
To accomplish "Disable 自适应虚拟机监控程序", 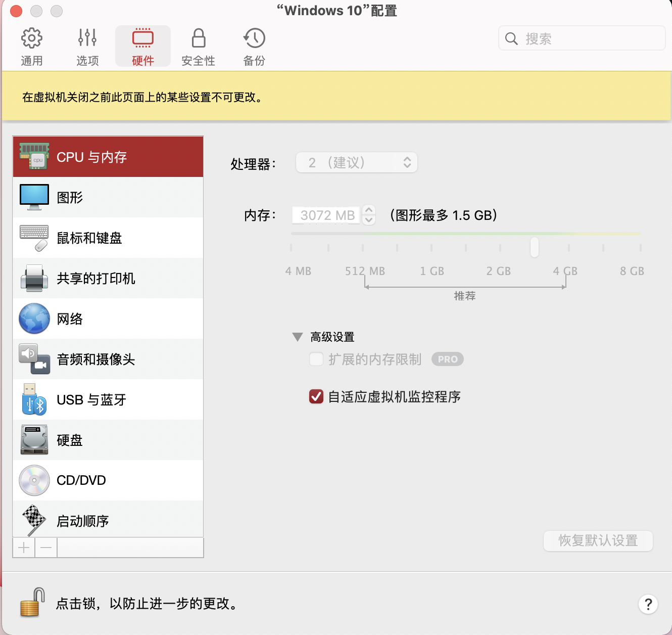I will click(x=316, y=397).
